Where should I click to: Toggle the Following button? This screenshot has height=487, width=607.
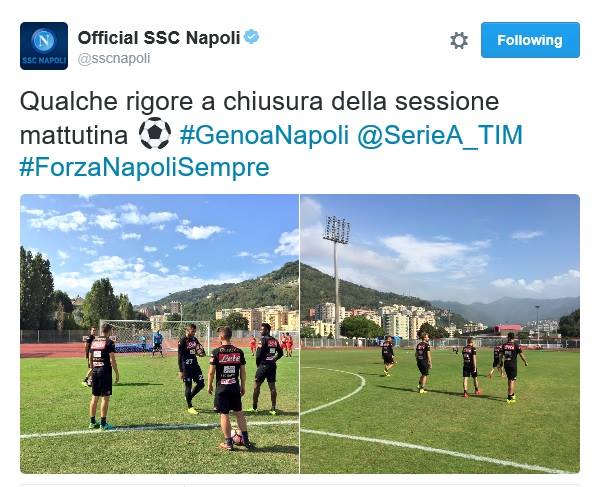pyautogui.click(x=530, y=40)
